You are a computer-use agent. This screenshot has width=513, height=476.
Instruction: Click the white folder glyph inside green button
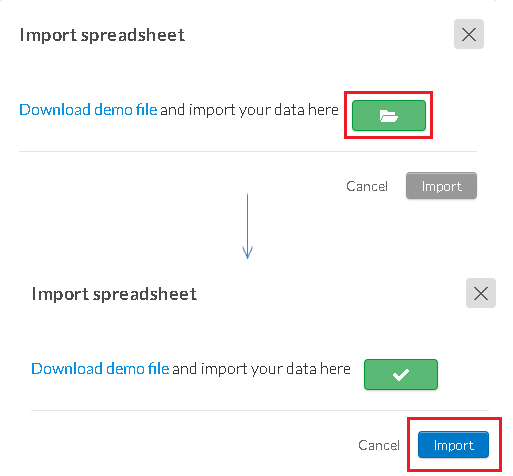pyautogui.click(x=389, y=116)
